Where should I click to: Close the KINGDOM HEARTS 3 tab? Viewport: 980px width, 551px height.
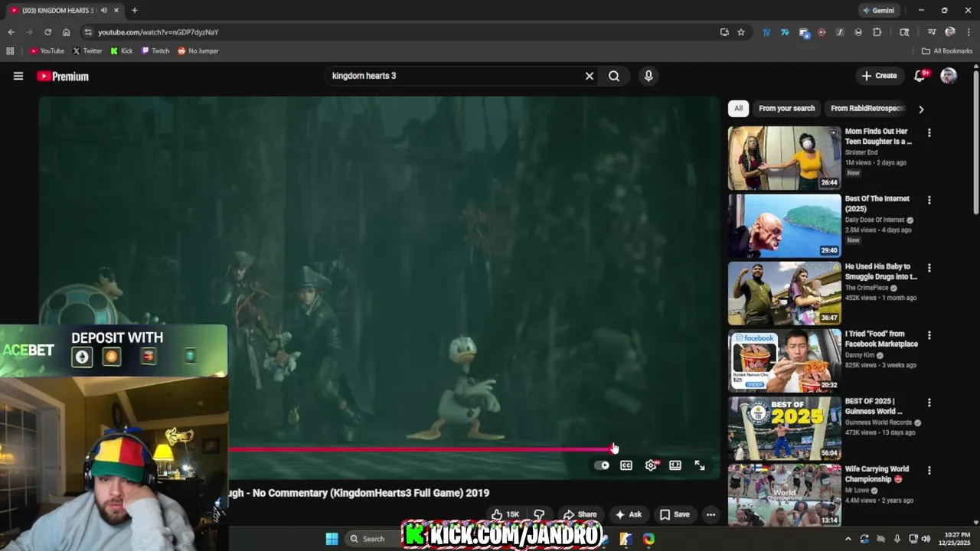pyautogui.click(x=116, y=10)
